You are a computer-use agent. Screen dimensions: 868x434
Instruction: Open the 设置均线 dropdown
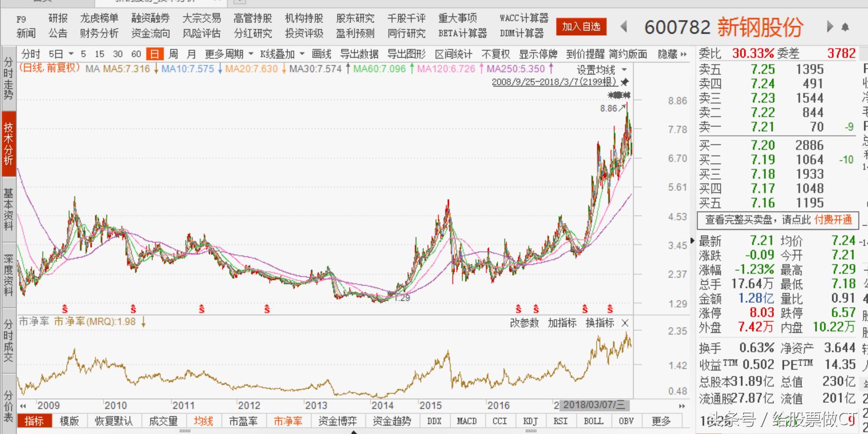tap(602, 70)
